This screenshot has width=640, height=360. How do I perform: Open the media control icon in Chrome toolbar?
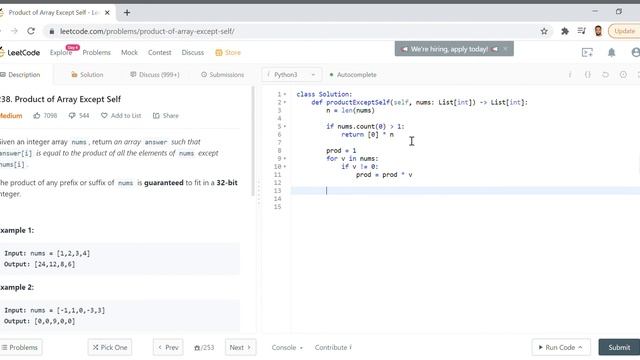[x=582, y=31]
